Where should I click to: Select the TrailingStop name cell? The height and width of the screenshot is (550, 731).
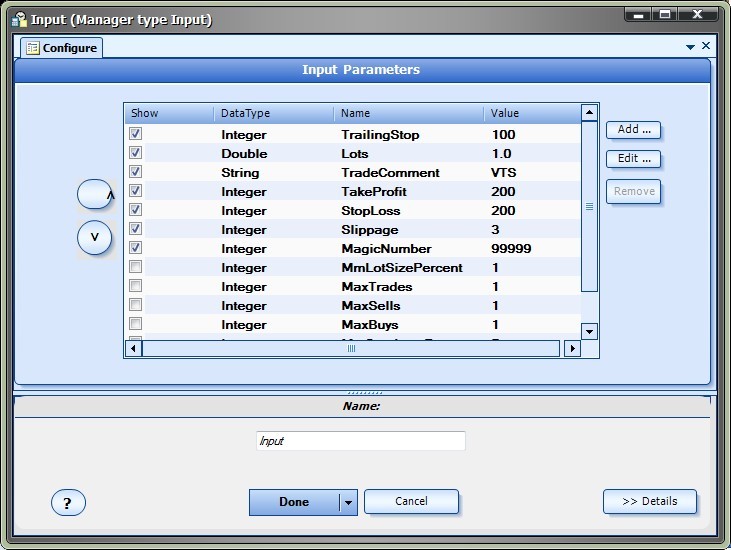[380, 135]
